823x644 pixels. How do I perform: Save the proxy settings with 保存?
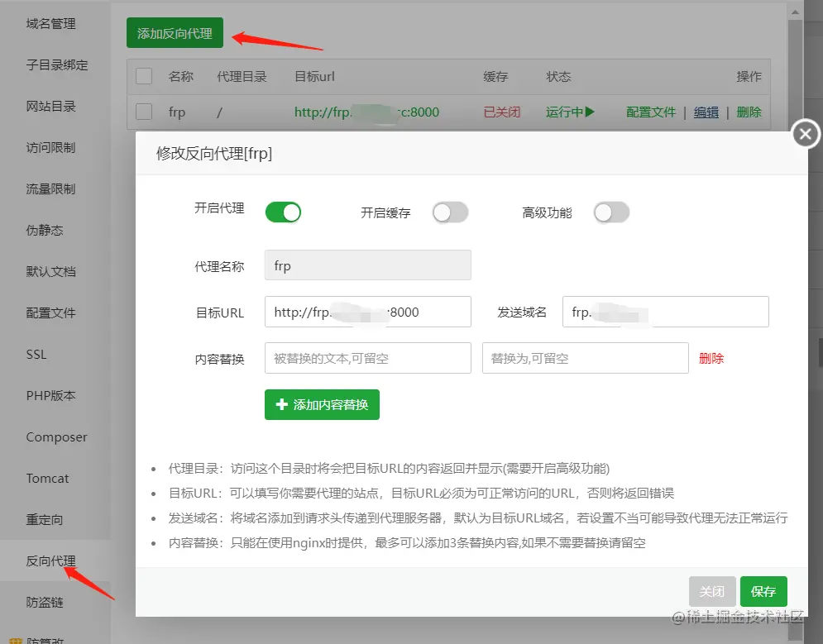click(x=763, y=591)
